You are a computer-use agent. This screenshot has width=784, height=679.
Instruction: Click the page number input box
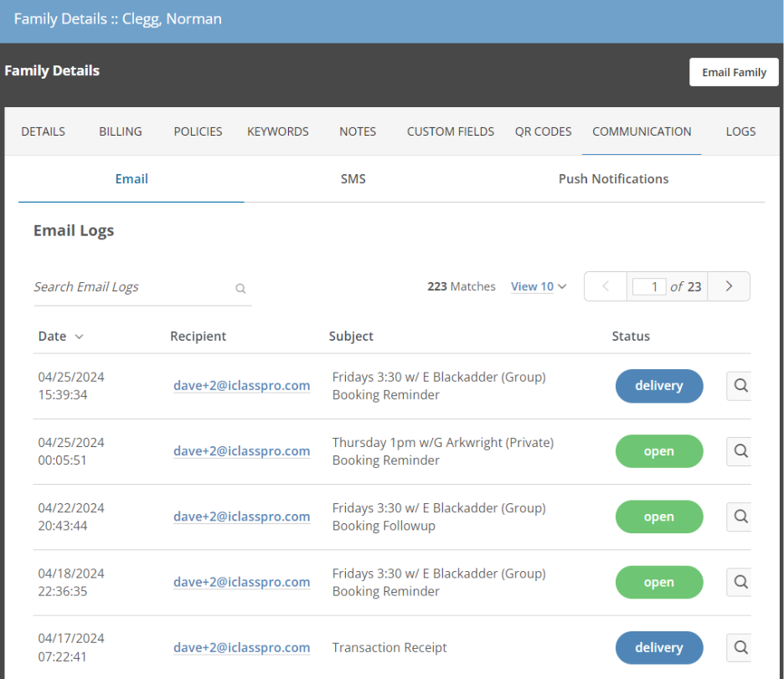[649, 287]
